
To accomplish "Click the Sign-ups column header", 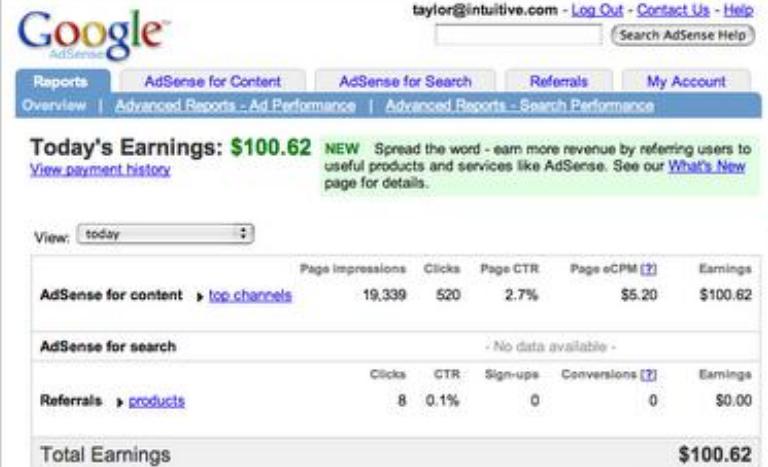I will (512, 375).
